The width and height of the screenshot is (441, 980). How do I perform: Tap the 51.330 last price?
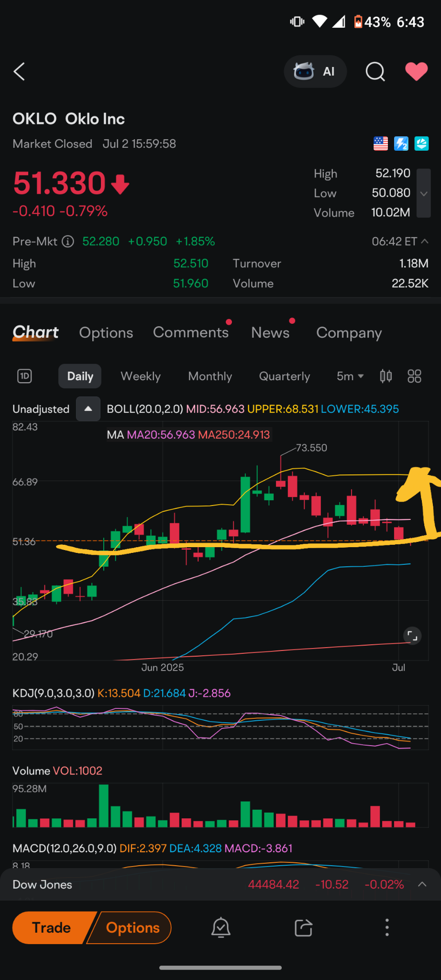coord(59,183)
